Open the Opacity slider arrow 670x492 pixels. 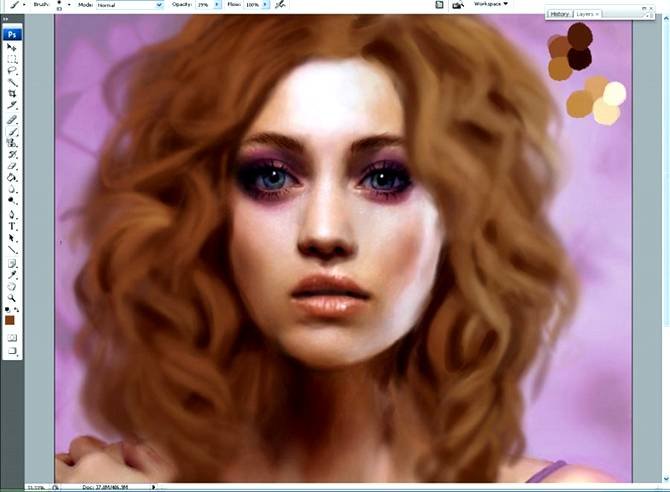[x=217, y=5]
